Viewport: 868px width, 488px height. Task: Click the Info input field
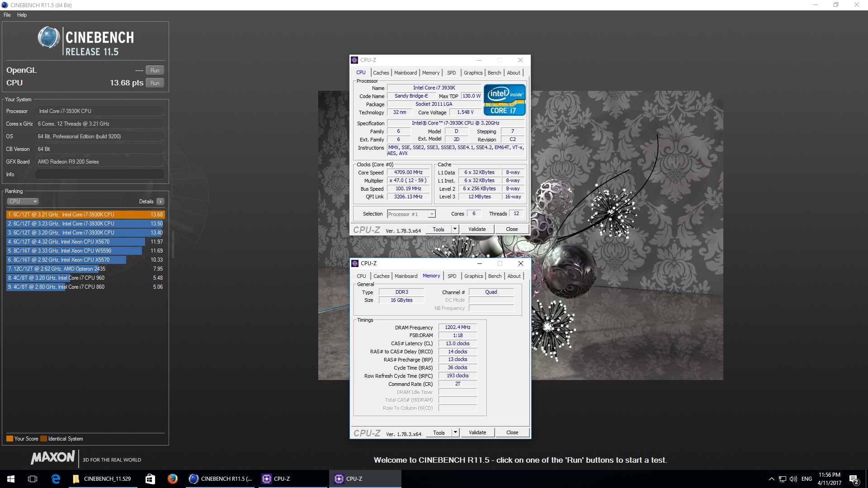(99, 174)
